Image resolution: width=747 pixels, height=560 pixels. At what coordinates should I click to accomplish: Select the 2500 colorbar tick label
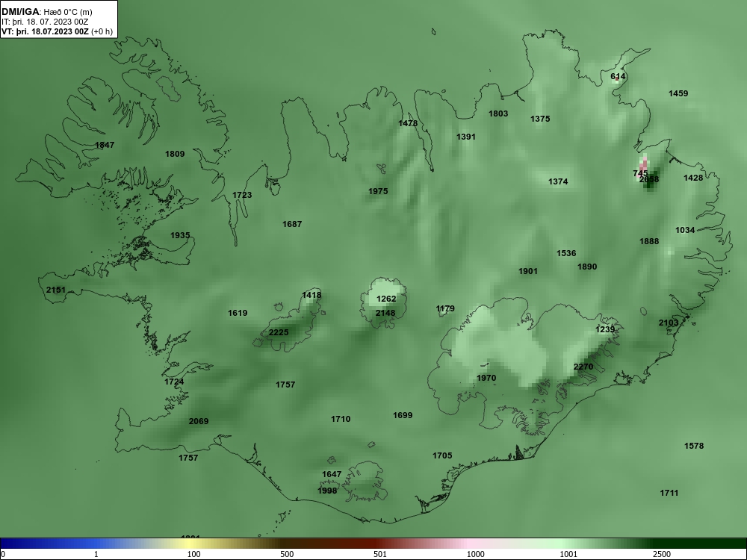[x=662, y=554]
